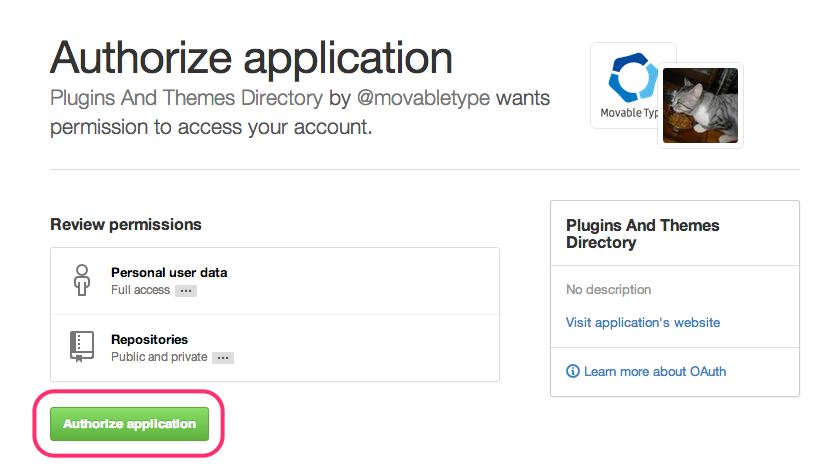Click the large Authorize application page heading
Image resolution: width=838 pixels, height=468 pixels.
coord(251,60)
